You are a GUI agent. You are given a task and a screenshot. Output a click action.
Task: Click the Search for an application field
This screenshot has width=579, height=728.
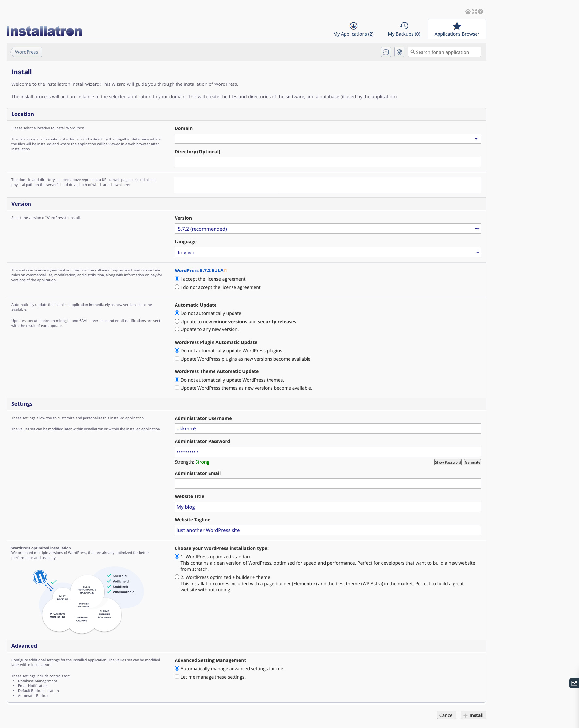pyautogui.click(x=444, y=52)
